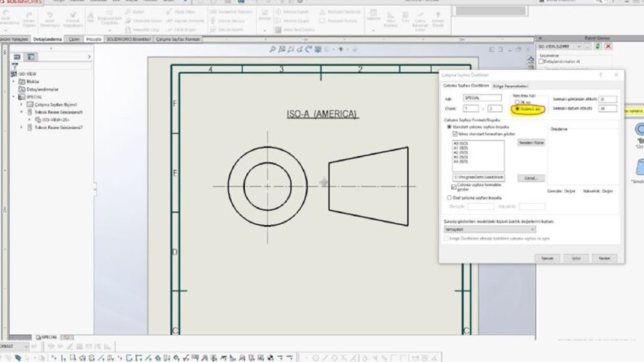The height and width of the screenshot is (362, 644).
Task: Click the Yardım button in dialog
Action: (604, 258)
